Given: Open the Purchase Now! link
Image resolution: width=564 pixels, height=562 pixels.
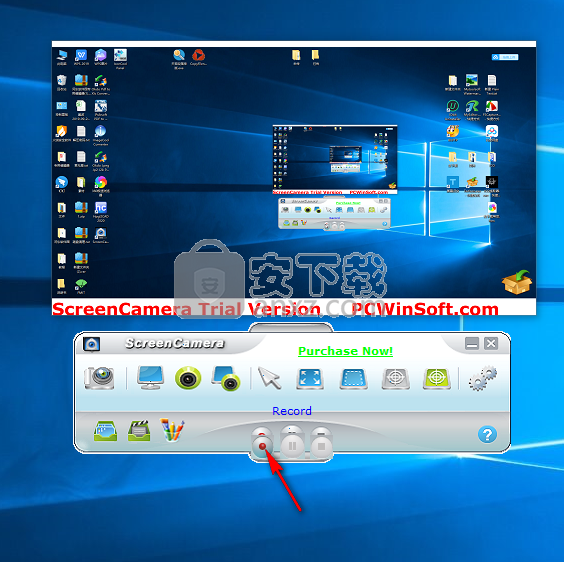Looking at the screenshot, I should (x=345, y=351).
